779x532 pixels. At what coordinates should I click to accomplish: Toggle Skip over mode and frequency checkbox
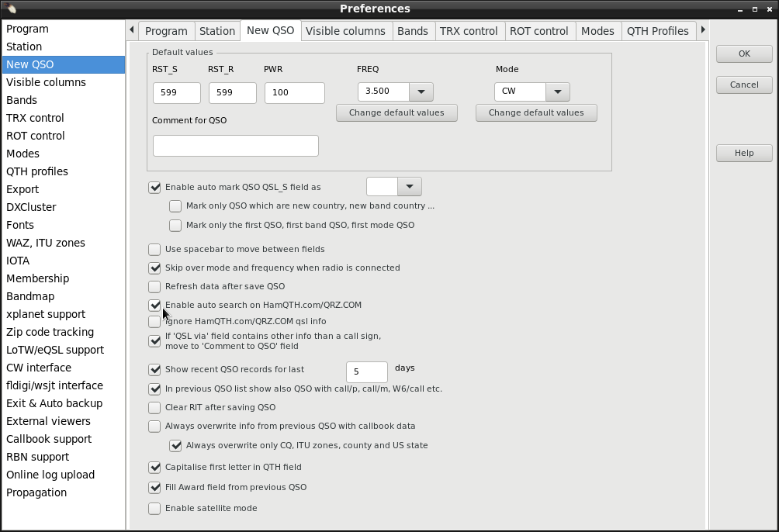[154, 268]
